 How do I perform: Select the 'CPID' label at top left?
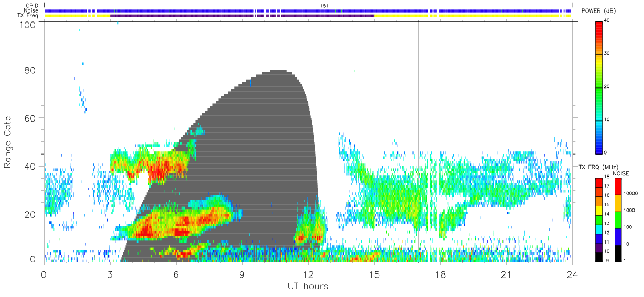[x=31, y=6]
